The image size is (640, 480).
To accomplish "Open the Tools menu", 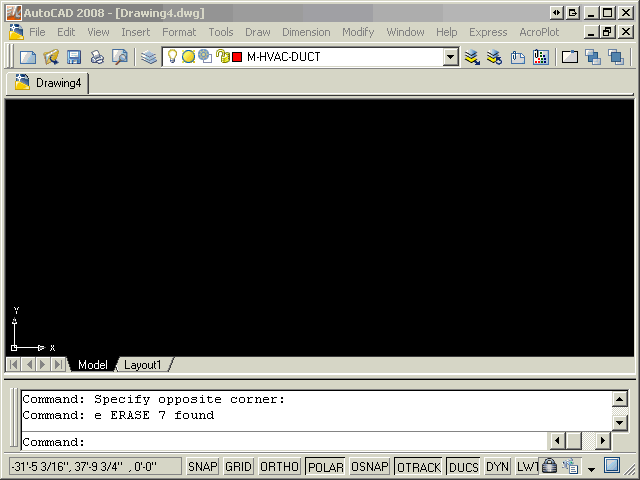I will click(x=221, y=32).
